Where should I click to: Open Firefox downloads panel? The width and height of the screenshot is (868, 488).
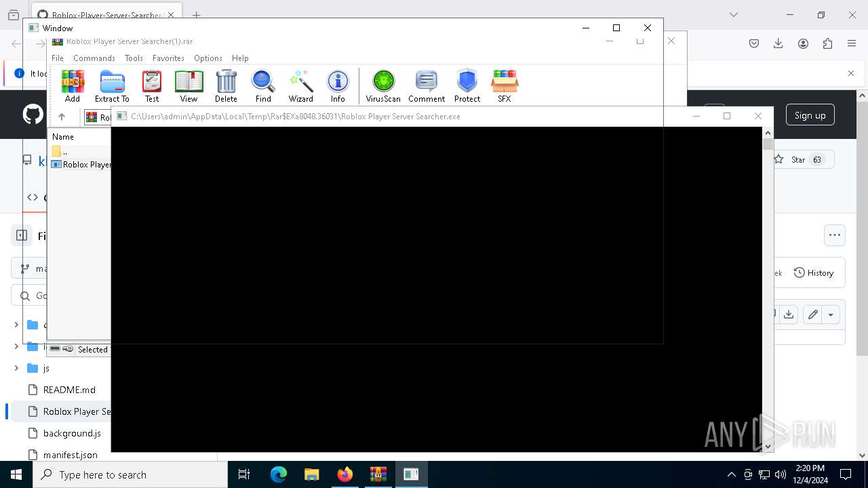778,43
